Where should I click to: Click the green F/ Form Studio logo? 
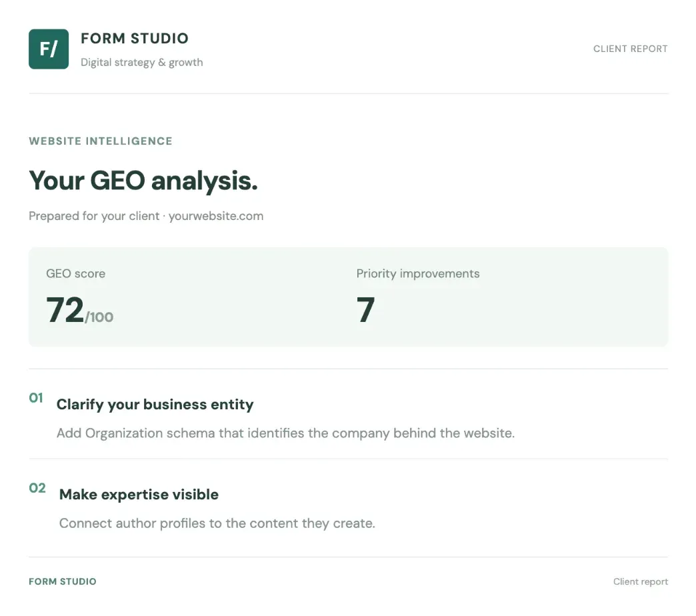(x=49, y=49)
